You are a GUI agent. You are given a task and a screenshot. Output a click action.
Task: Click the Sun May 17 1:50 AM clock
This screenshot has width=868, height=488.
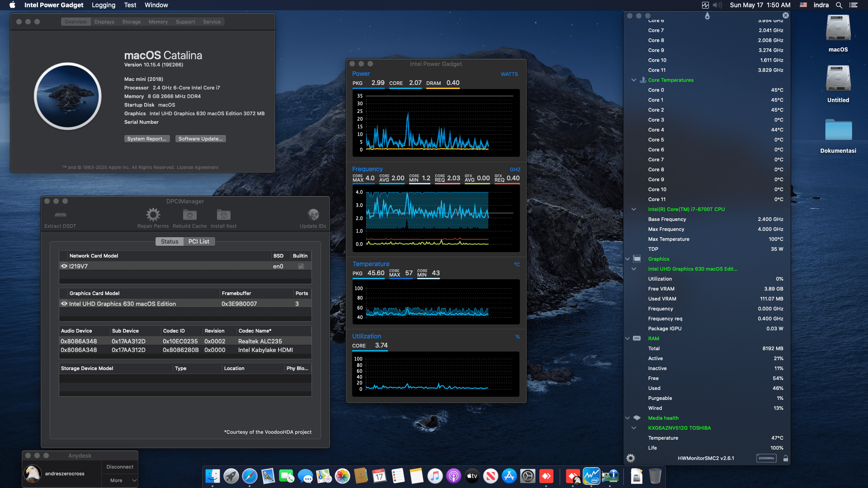click(760, 5)
